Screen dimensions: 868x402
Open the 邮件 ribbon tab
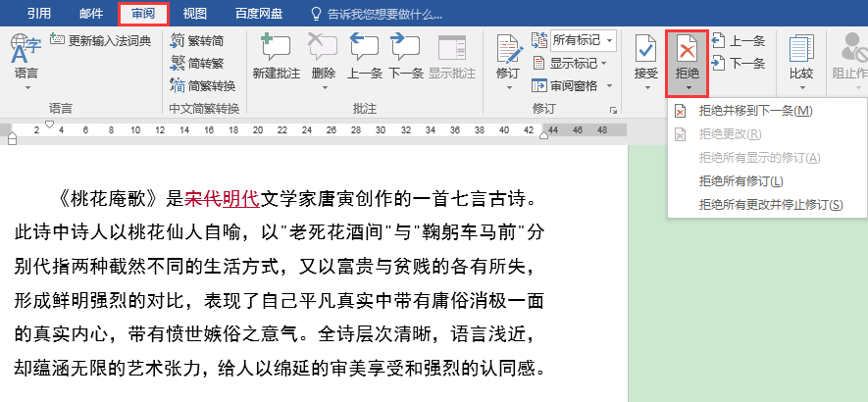tap(91, 13)
